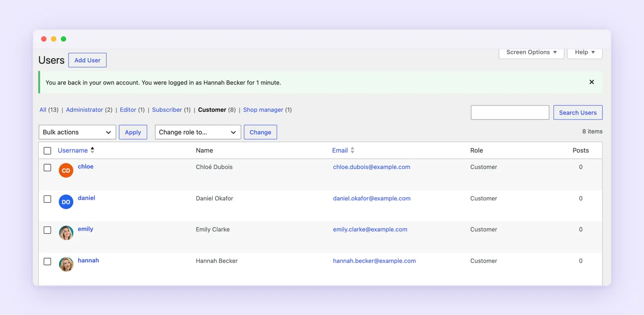Viewport: 644px width, 315px height.
Task: Sort by Username using the sort arrows
Action: (x=93, y=150)
